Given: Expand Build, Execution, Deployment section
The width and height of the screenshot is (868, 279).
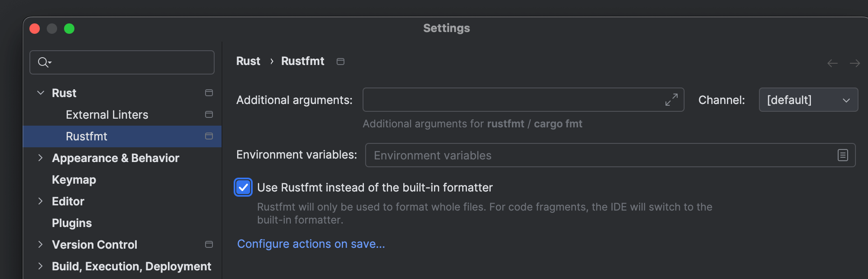Looking at the screenshot, I should coord(41,266).
